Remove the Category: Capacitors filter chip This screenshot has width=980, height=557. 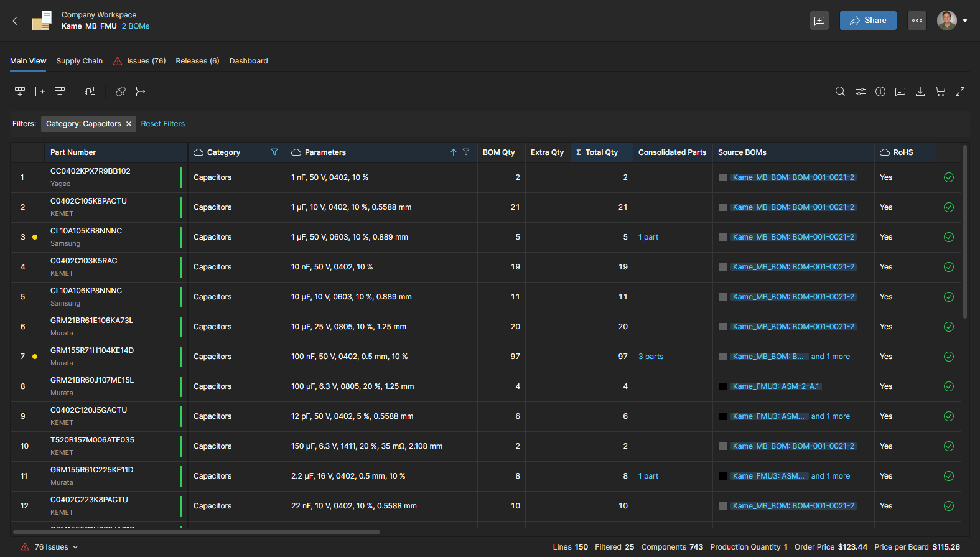pyautogui.click(x=129, y=124)
